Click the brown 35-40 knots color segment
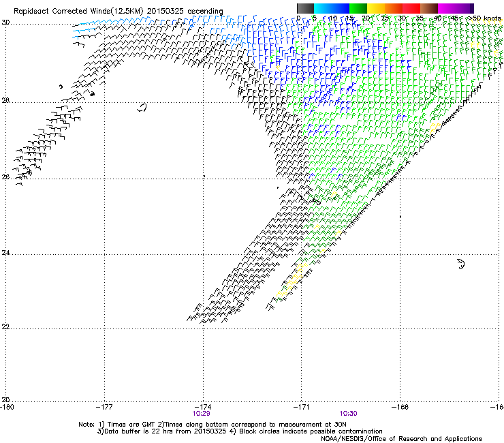504x443 pixels. pos(428,8)
